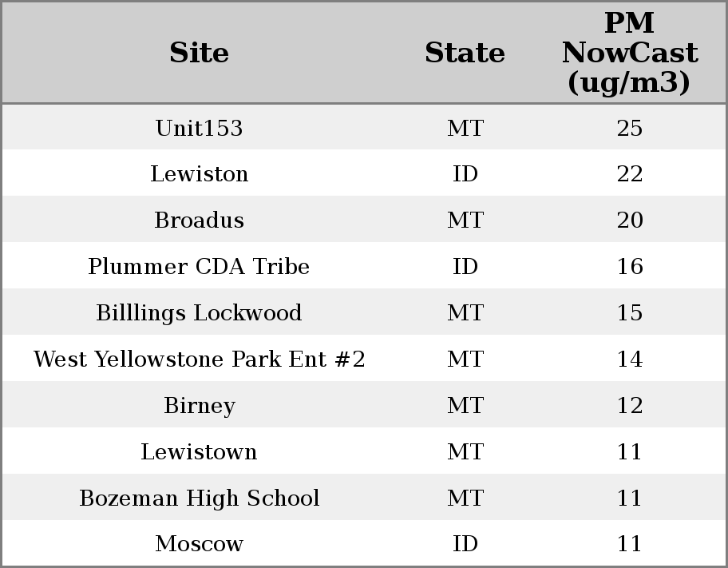Screen dimensions: 728x568
Task: Click the State column header
Action: click(x=465, y=53)
